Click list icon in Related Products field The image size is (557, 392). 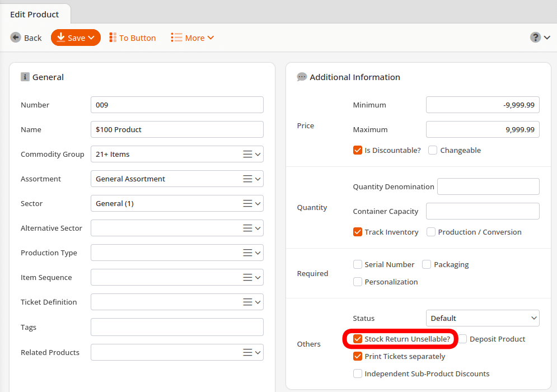(x=247, y=353)
